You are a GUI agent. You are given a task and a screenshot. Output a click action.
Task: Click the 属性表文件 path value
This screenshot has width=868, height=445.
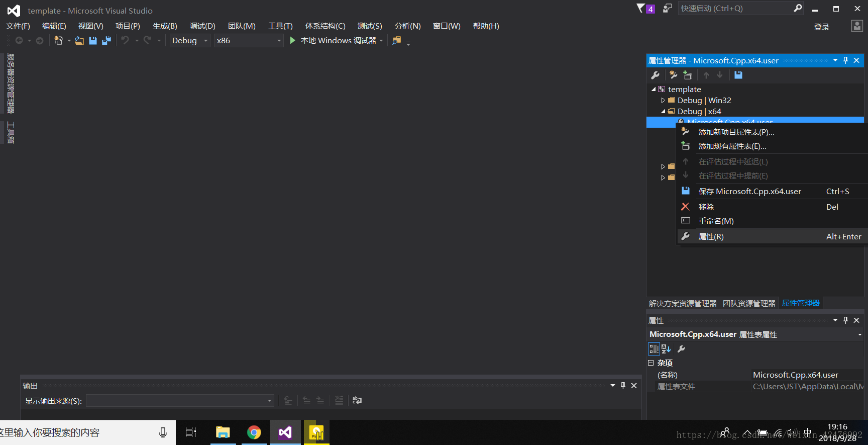click(x=807, y=387)
